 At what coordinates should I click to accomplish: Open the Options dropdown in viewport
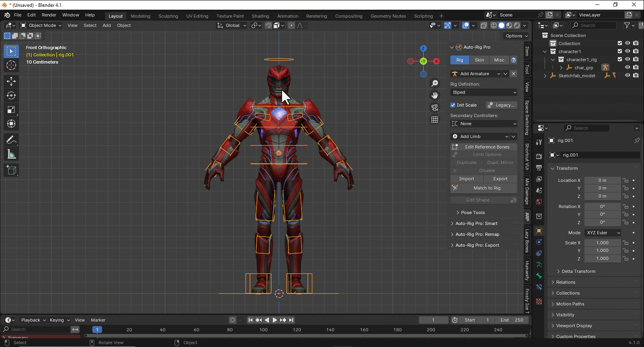click(x=516, y=36)
